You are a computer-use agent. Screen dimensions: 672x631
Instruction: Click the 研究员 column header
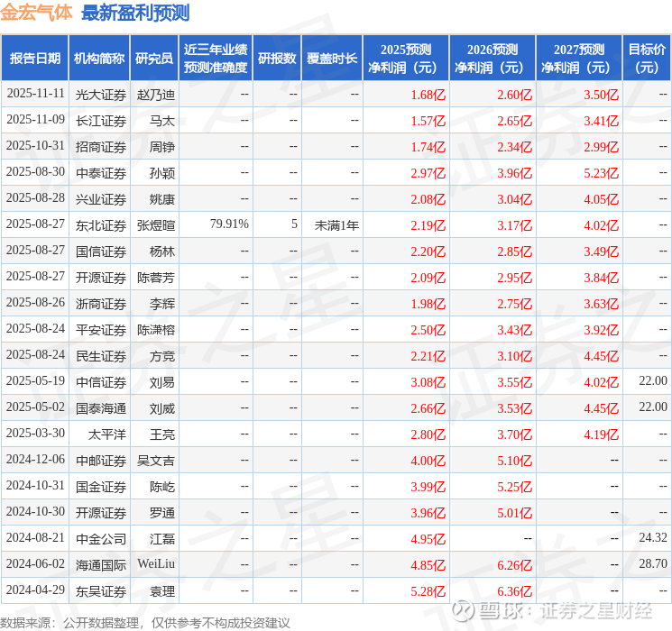(154, 59)
